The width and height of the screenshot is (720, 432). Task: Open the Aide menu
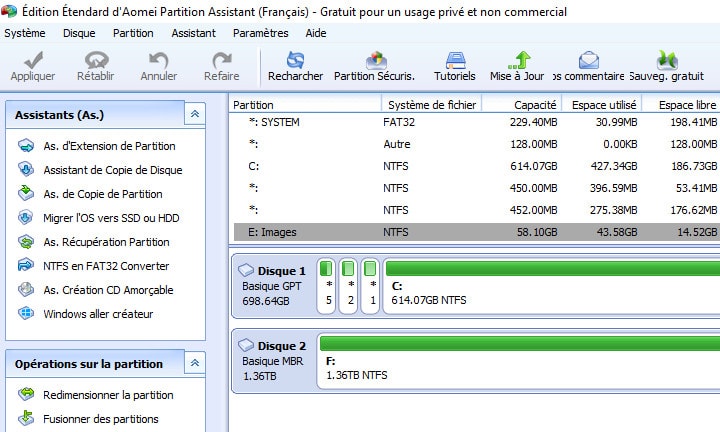[x=316, y=33]
